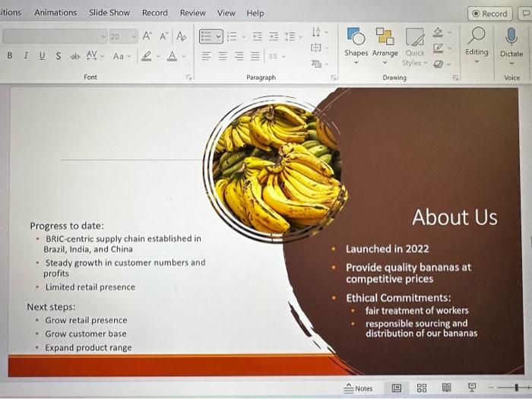Open numbering list dropdown arrow
Image resolution: width=532 pixels, height=399 pixels.
244,36
